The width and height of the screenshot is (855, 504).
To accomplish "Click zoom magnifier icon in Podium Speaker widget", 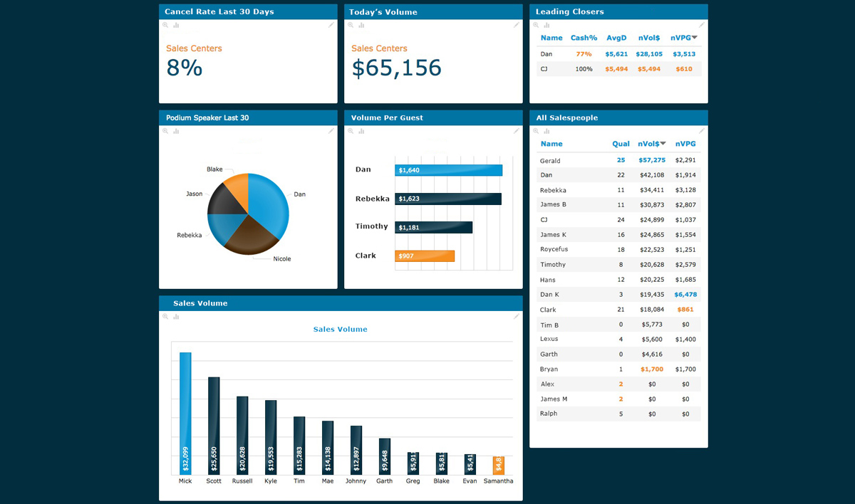I will pyautogui.click(x=165, y=131).
